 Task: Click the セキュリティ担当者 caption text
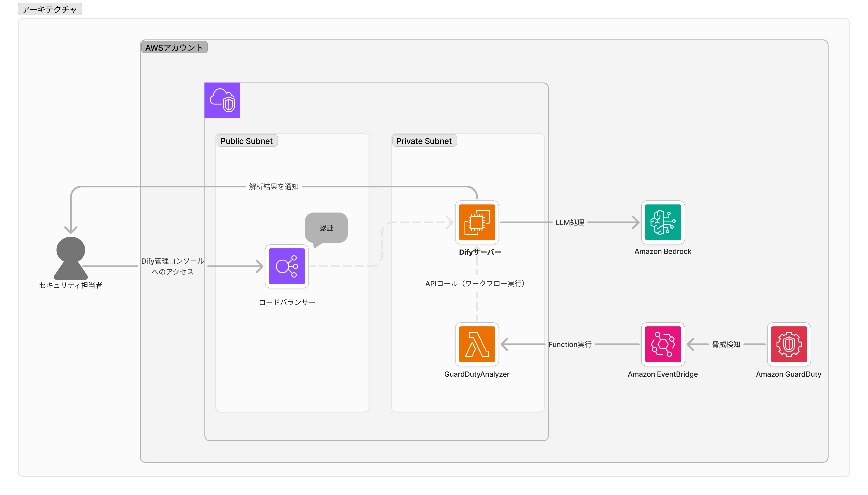pos(71,285)
